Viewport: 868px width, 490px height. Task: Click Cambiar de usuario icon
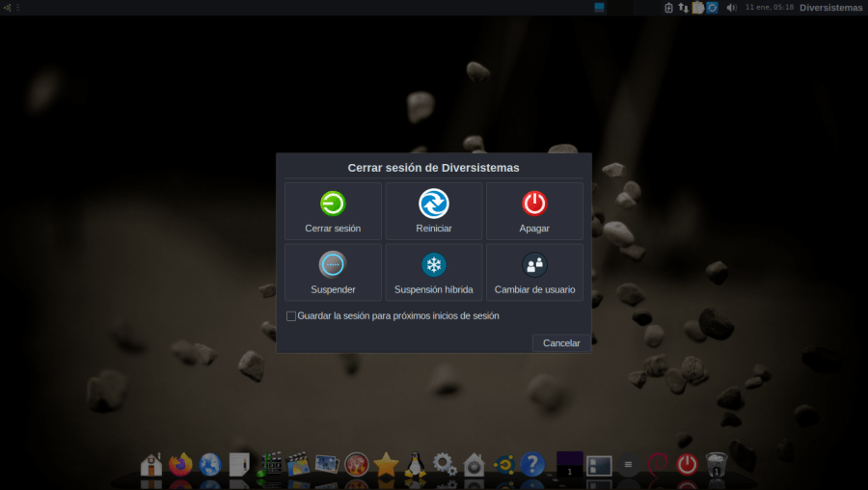pos(534,264)
